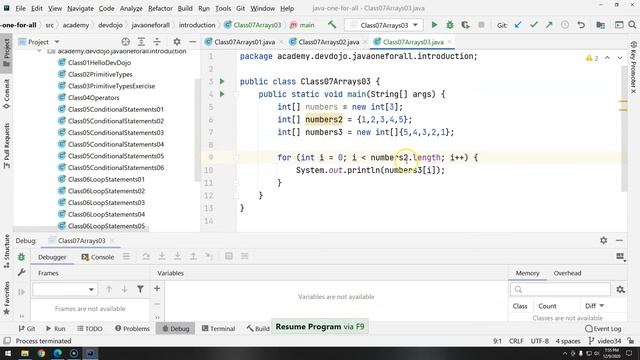Screen dimensions: 640x360
Task: Rerun debug session green bug icon
Action: [21, 257]
